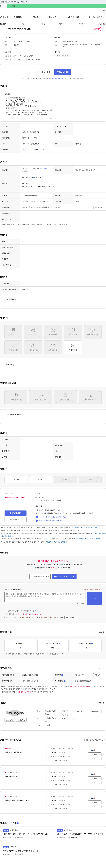The height and width of the screenshot is (868, 106).
Task: Click the 건물 내부 경사로 icon
Action: coord(90,397)
